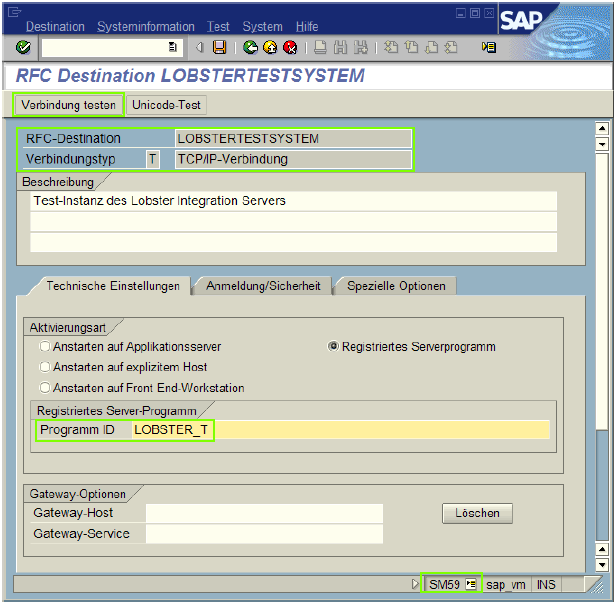
Task: Toggle the INS insert mode indicator
Action: pyautogui.click(x=546, y=585)
